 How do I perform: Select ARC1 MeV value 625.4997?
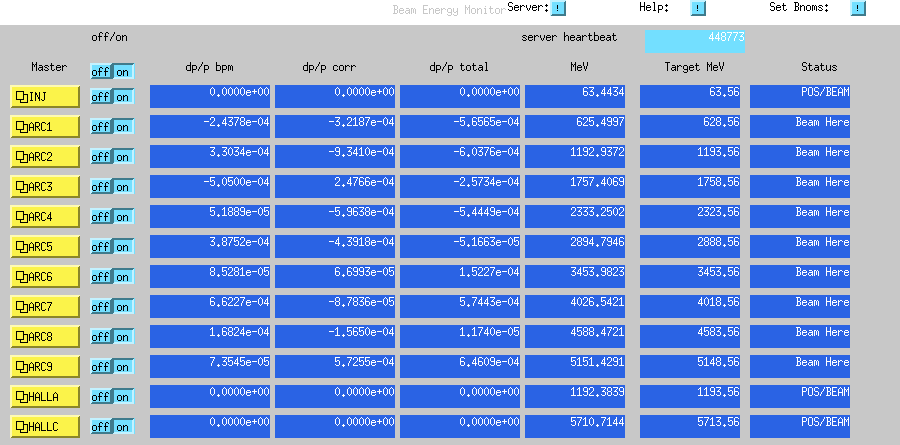[x=575, y=126]
